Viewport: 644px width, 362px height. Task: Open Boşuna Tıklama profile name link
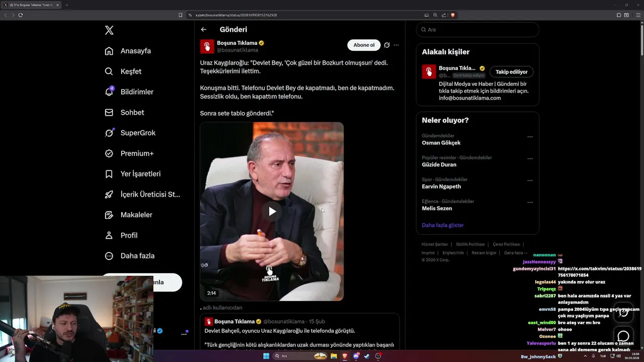click(x=237, y=43)
